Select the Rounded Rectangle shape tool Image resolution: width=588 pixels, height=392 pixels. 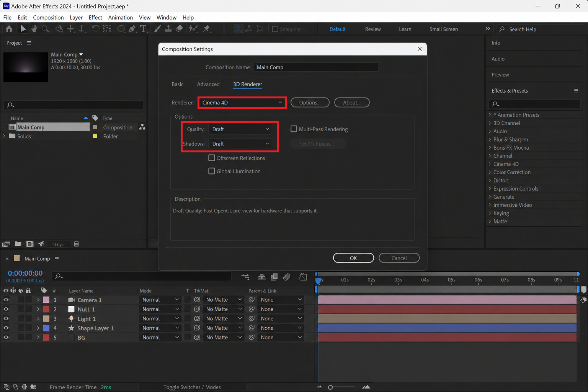pyautogui.click(x=121, y=29)
